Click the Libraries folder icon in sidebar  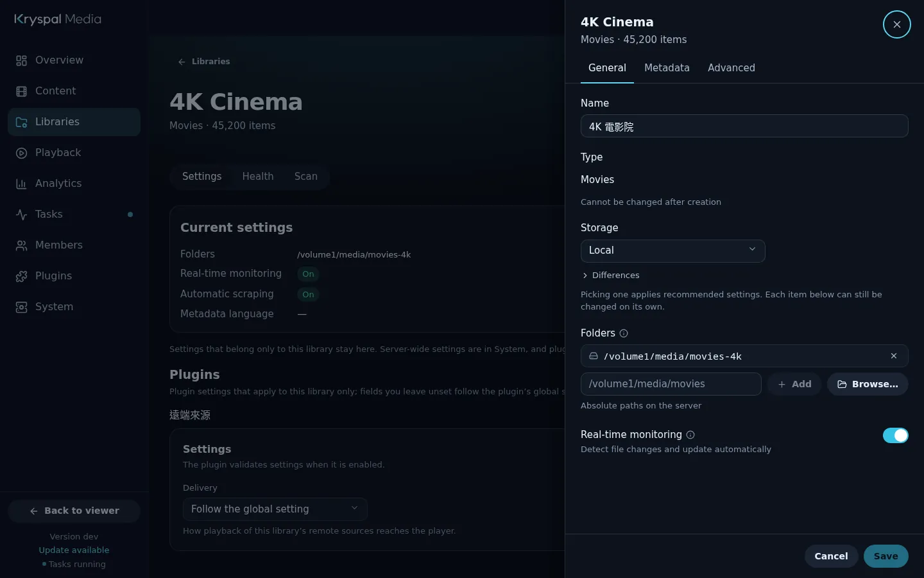tap(21, 122)
